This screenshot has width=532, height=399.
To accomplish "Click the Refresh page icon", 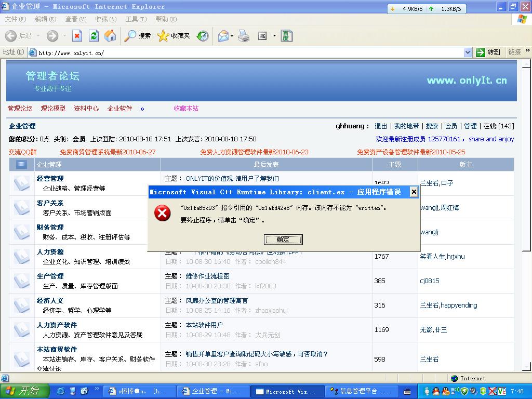I will (94, 35).
